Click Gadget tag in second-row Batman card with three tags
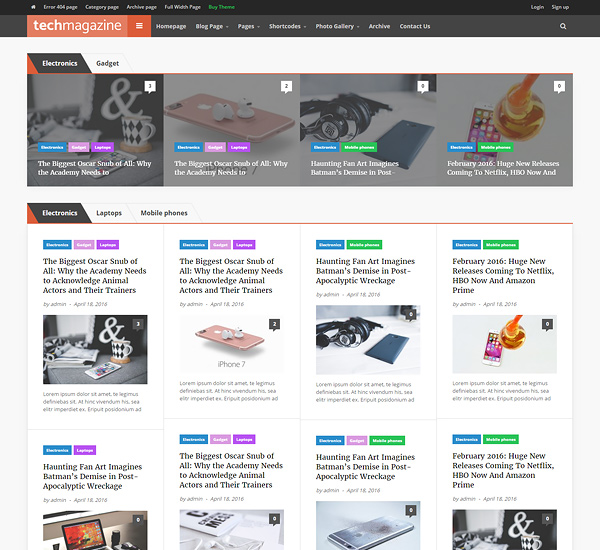Viewport: 600px width, 550px height. tap(357, 441)
